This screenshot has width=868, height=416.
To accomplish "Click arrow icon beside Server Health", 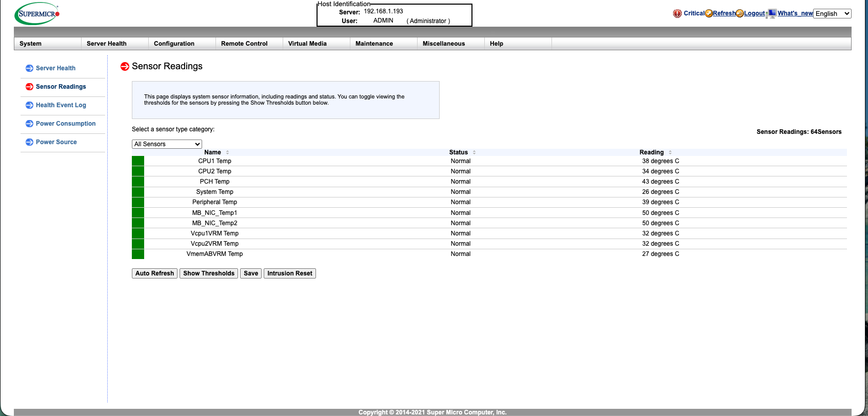I will point(29,68).
